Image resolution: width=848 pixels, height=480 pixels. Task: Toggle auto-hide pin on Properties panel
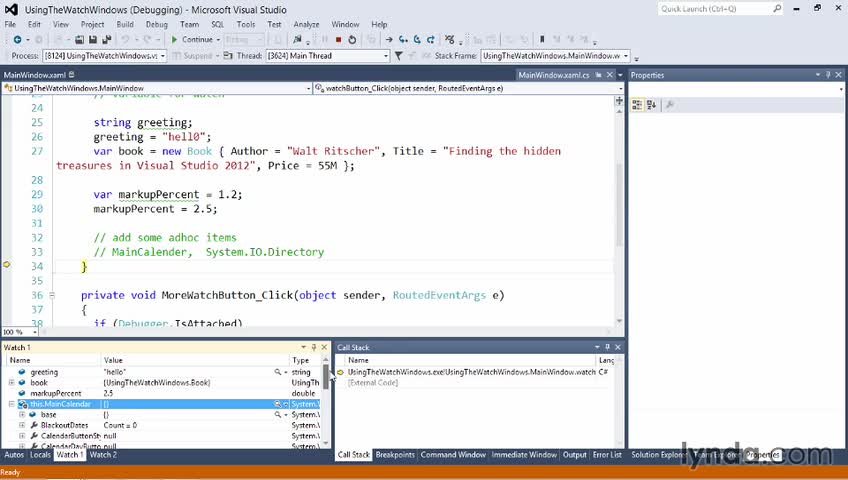point(828,75)
